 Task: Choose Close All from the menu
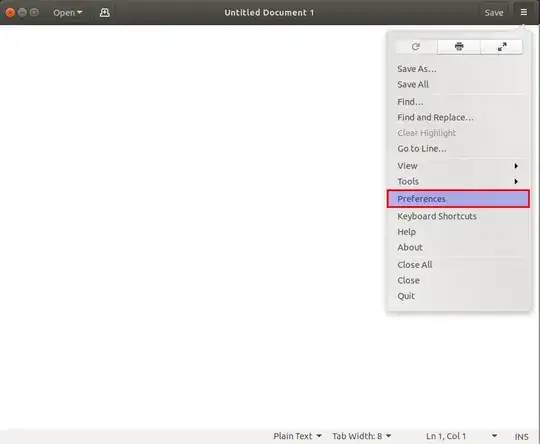pyautogui.click(x=458, y=265)
